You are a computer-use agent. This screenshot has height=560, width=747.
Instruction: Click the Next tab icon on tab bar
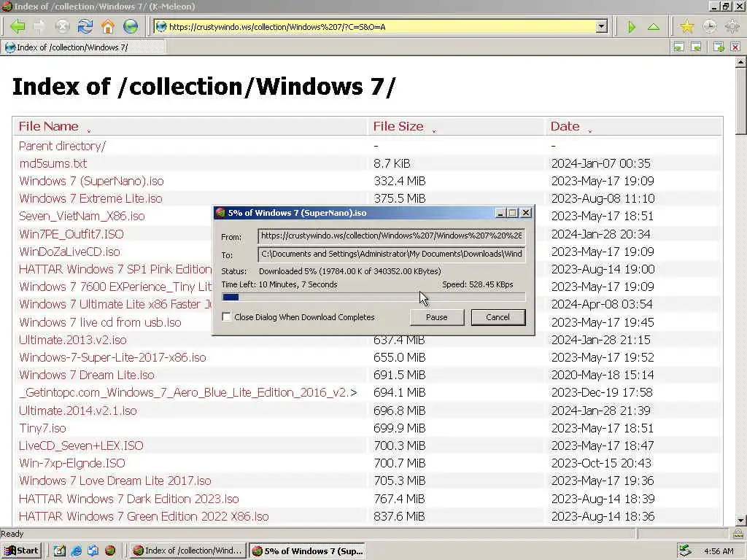(x=696, y=47)
